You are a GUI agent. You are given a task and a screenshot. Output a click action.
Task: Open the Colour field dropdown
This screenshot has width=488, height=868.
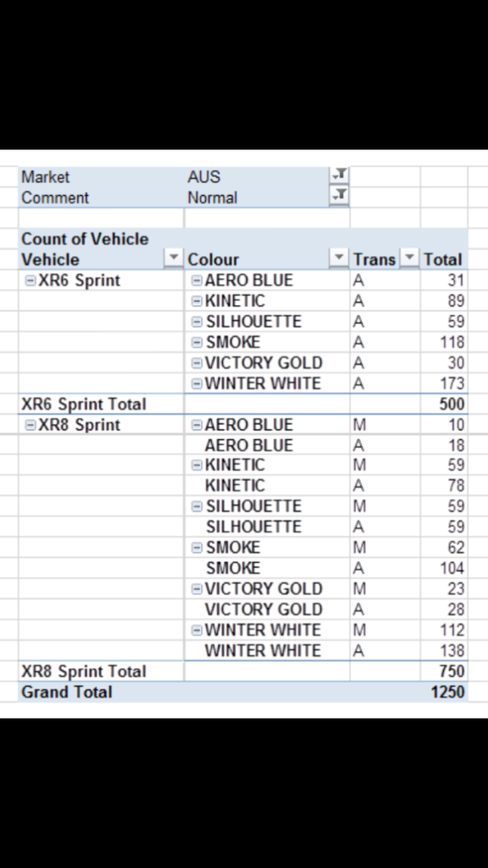(339, 259)
